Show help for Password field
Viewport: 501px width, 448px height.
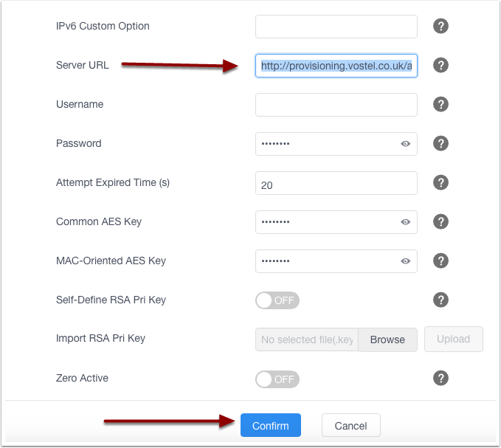tap(440, 144)
